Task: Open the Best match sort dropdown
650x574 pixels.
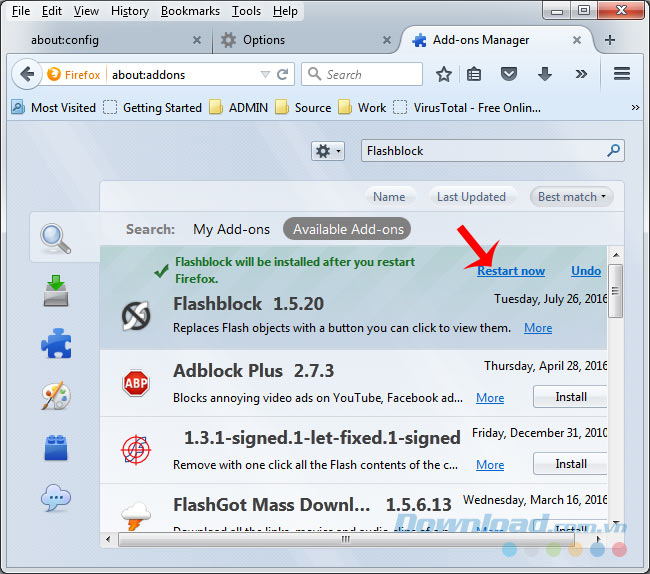Action: coord(572,197)
